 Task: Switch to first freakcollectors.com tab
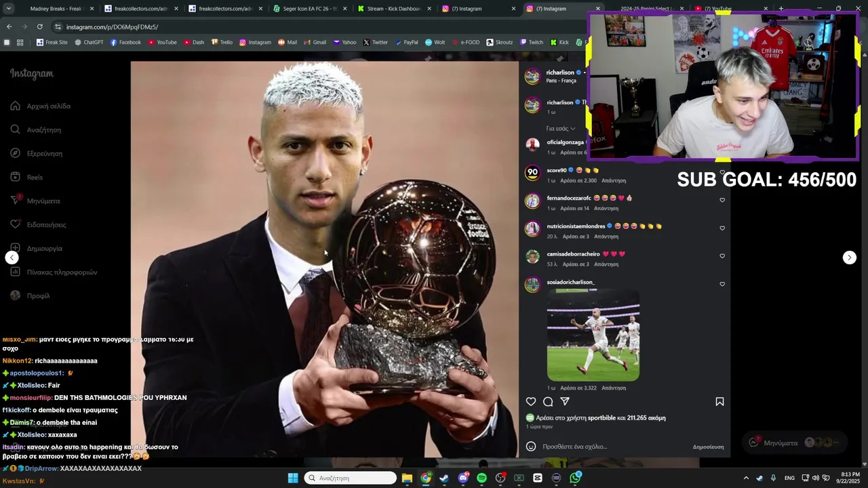[141, 9]
